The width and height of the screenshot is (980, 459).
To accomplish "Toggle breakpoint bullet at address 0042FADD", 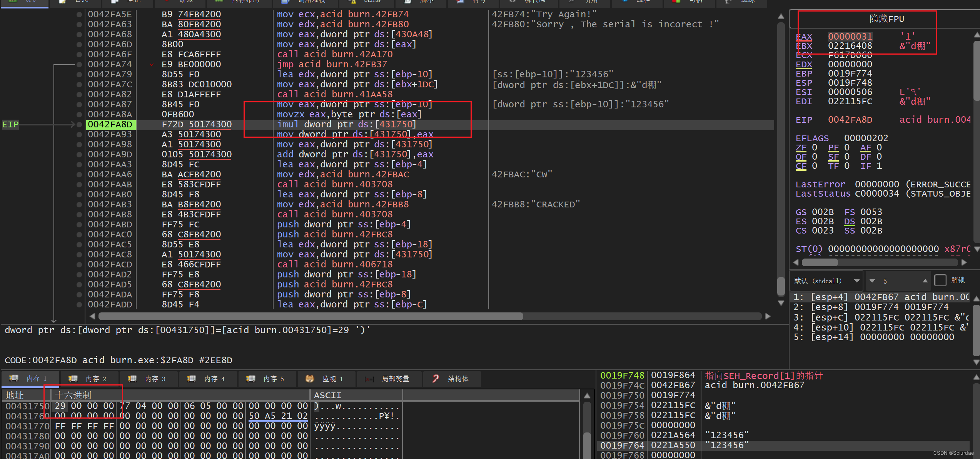I will (79, 304).
